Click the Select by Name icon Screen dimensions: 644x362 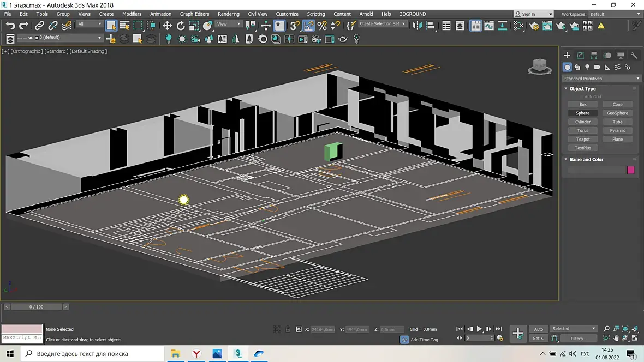point(124,26)
